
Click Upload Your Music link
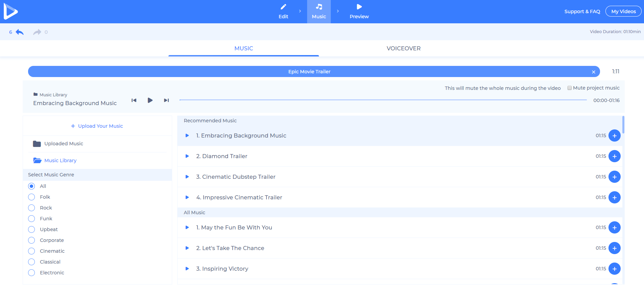[97, 126]
